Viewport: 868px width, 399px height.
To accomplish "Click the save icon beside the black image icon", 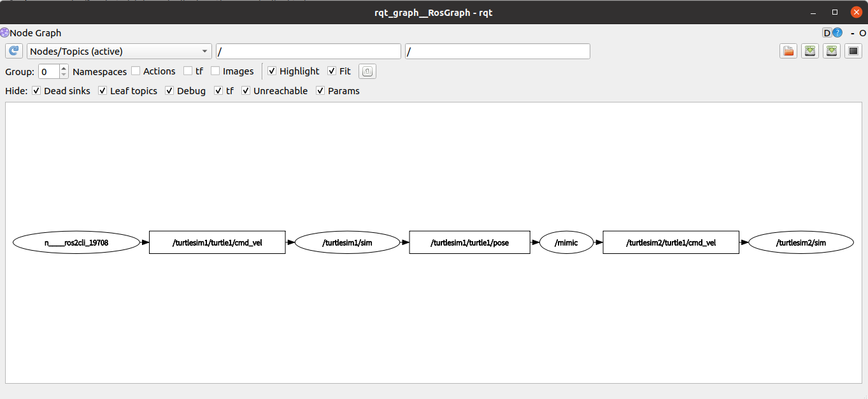I will point(832,52).
